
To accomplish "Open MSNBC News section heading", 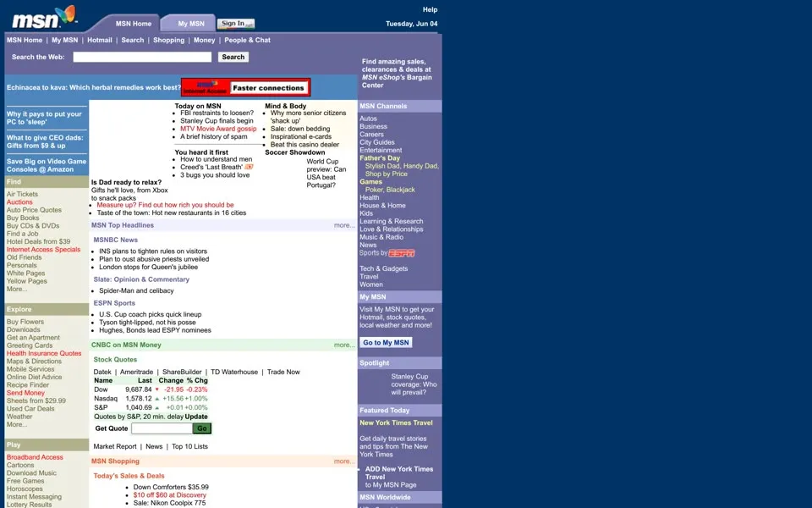I will [116, 240].
